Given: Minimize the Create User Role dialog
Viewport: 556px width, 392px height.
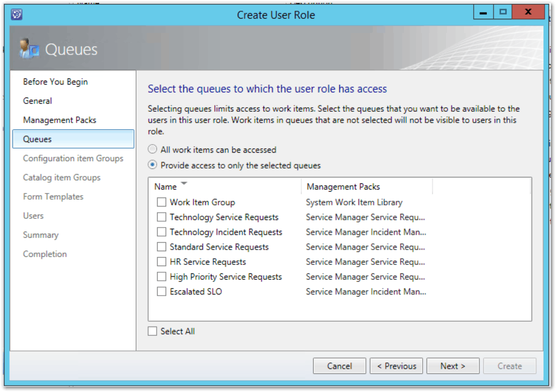Looking at the screenshot, I should [x=483, y=12].
